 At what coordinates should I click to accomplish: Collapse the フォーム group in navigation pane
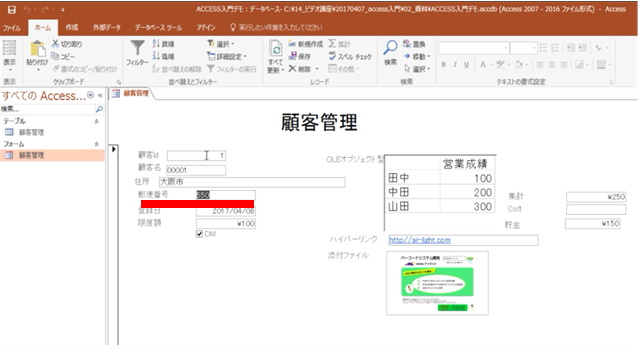coord(97,144)
